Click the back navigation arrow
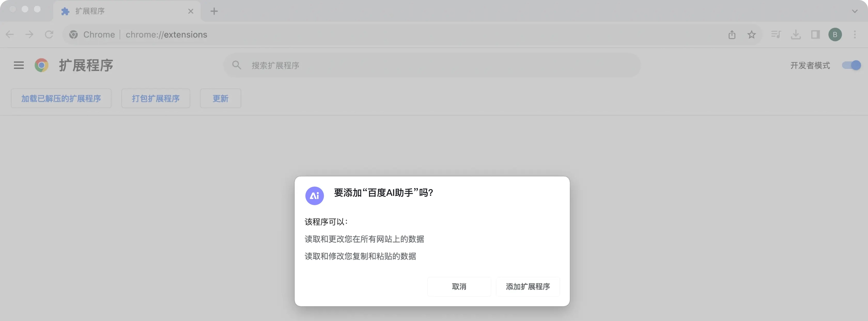 [x=10, y=34]
